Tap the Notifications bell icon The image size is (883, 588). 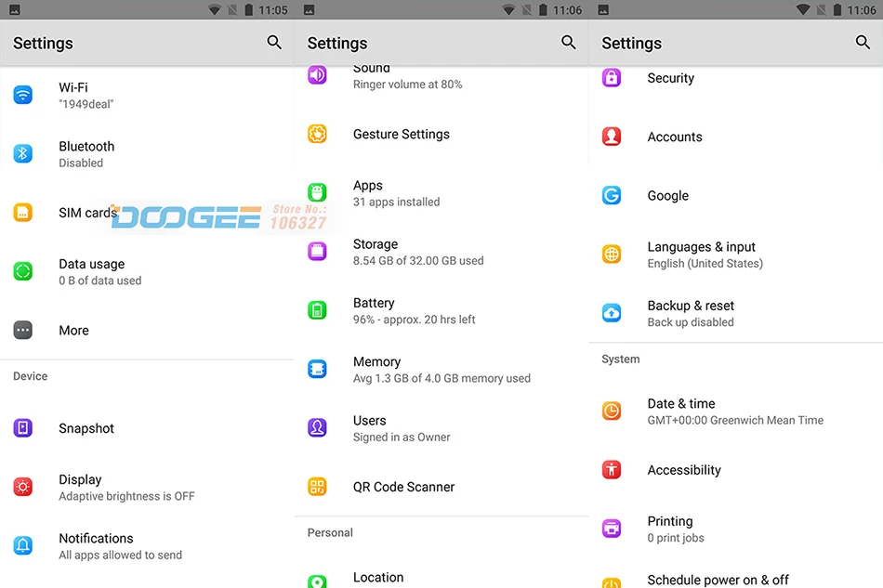coord(23,545)
